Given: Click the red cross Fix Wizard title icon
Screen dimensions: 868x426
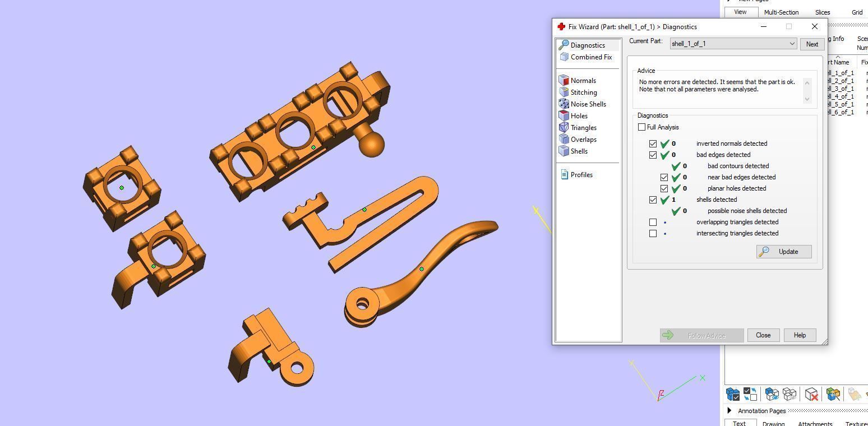Looking at the screenshot, I should (561, 26).
